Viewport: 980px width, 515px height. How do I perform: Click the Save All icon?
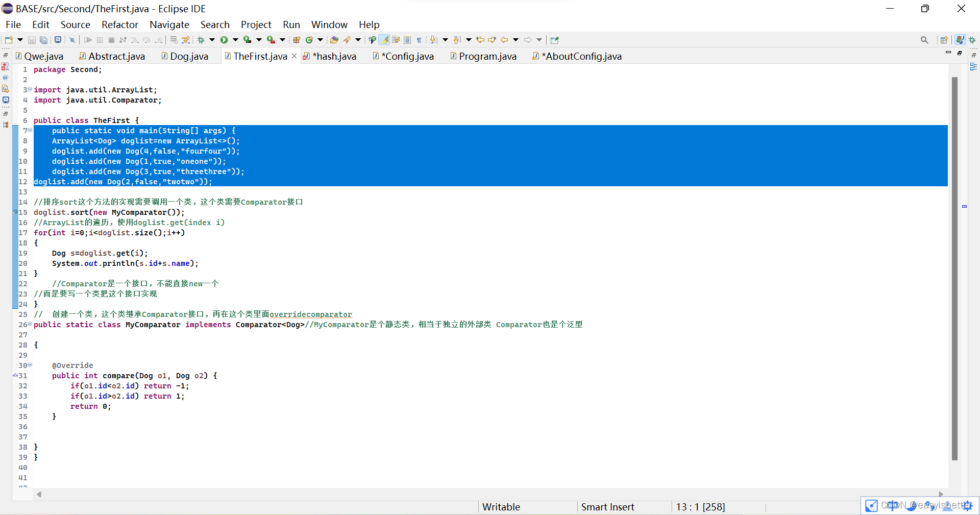click(x=43, y=40)
